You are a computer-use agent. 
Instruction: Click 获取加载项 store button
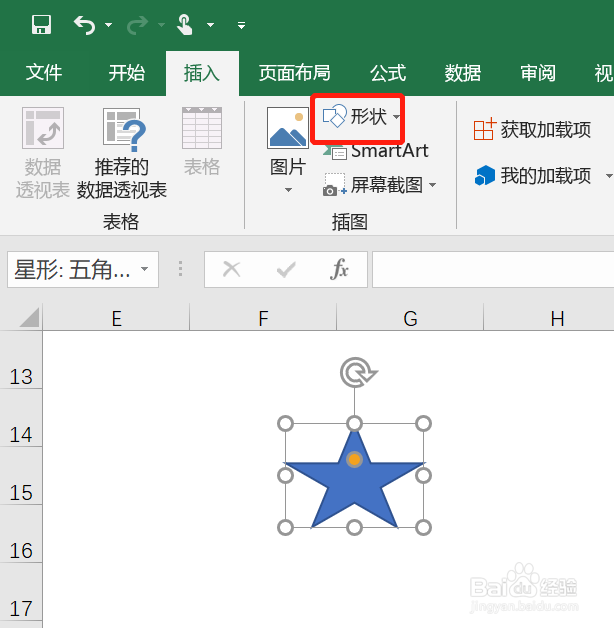click(x=532, y=130)
